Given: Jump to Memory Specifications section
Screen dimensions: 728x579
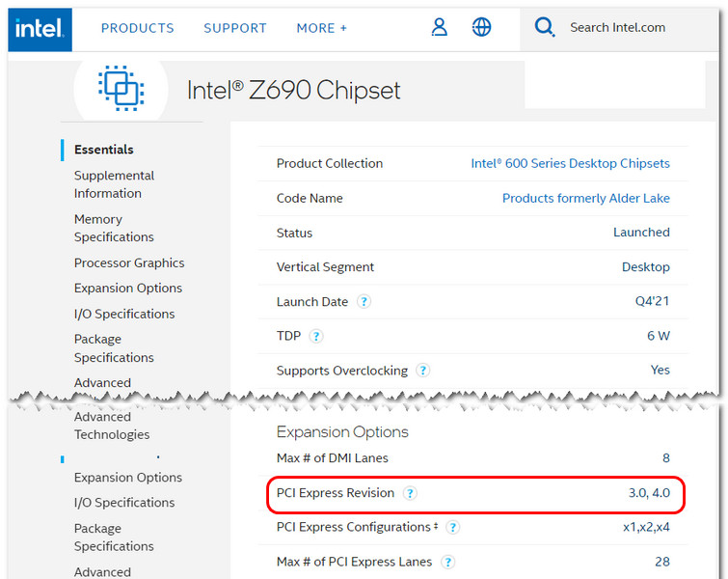Looking at the screenshot, I should click(114, 228).
